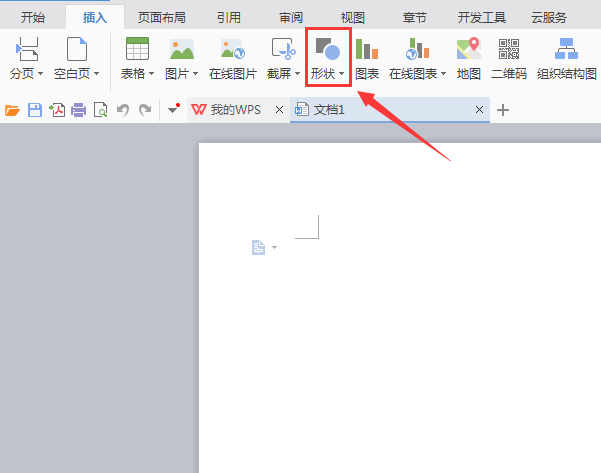Go to the 引用 ribbon tab
This screenshot has height=473, width=601.
click(x=229, y=18)
